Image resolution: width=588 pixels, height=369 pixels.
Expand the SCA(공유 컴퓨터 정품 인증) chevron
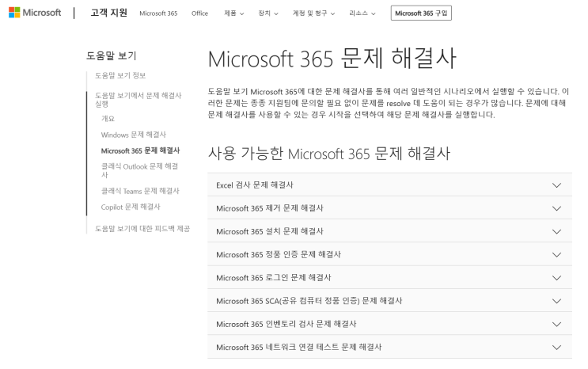pos(556,301)
